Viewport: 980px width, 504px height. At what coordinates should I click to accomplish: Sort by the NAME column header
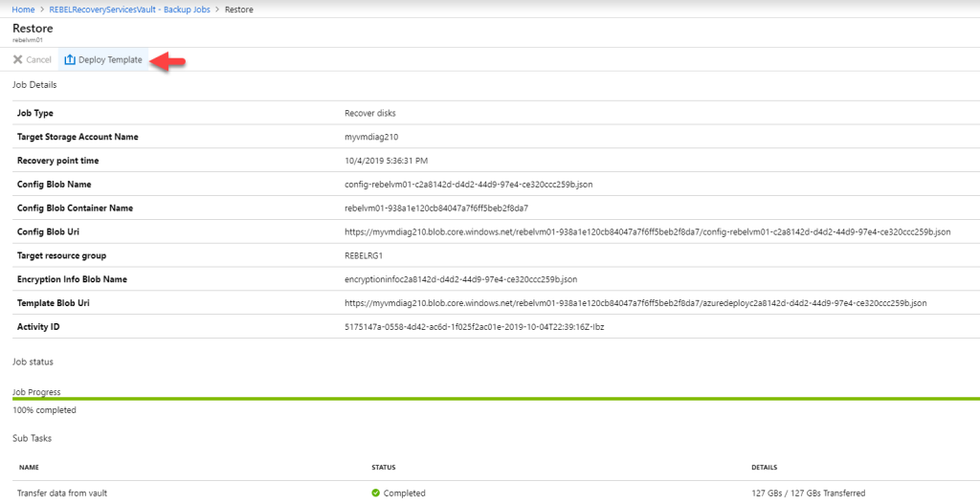pyautogui.click(x=29, y=468)
